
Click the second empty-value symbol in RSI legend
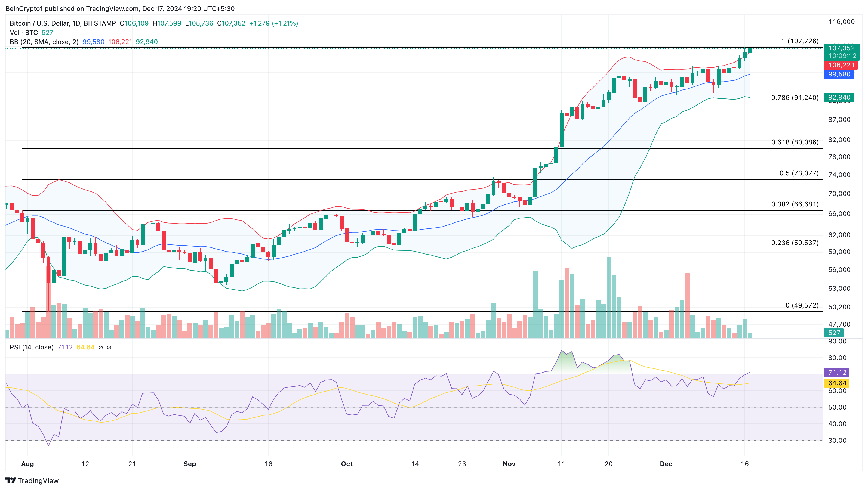[x=109, y=347]
